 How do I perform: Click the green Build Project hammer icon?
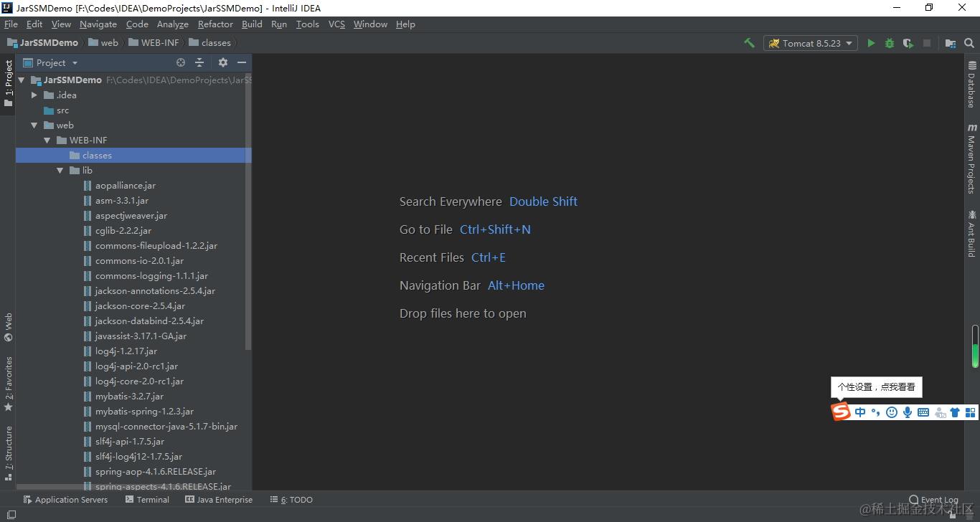pyautogui.click(x=749, y=43)
